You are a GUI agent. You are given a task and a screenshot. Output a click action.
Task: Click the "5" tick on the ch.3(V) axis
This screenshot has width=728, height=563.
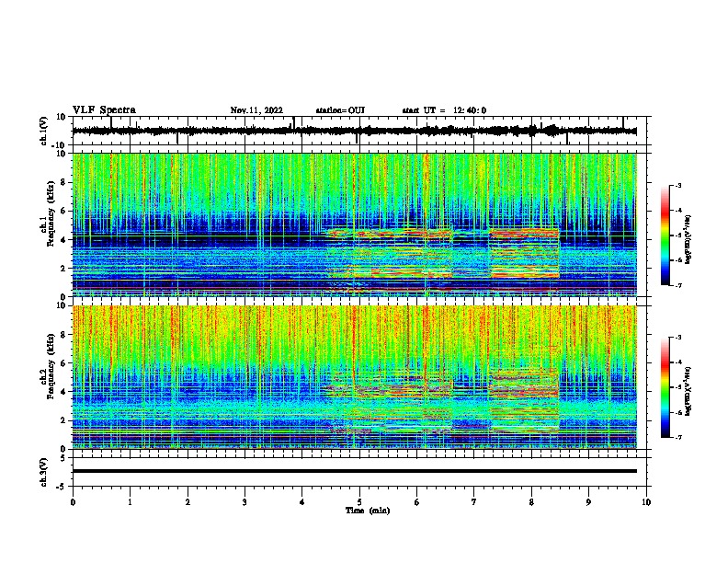pyautogui.click(x=63, y=458)
